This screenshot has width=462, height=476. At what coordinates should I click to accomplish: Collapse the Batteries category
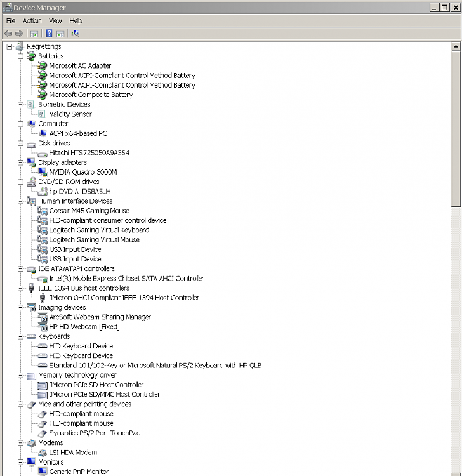click(x=20, y=56)
